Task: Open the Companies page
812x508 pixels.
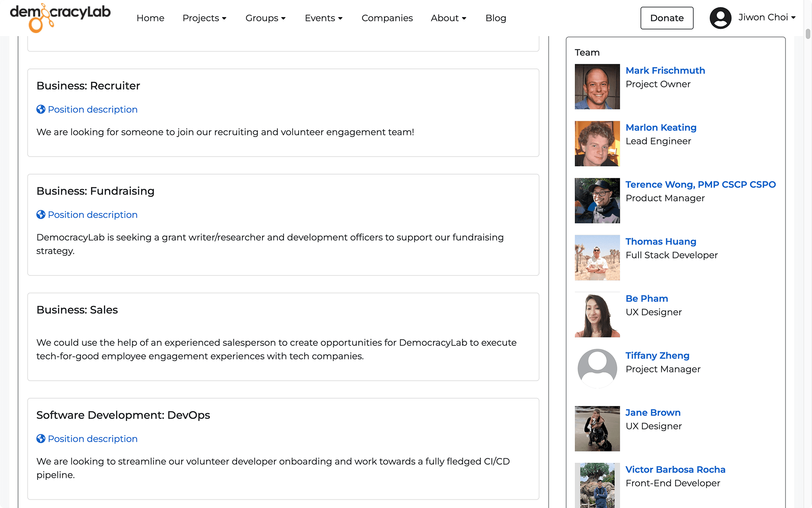Action: click(x=387, y=18)
